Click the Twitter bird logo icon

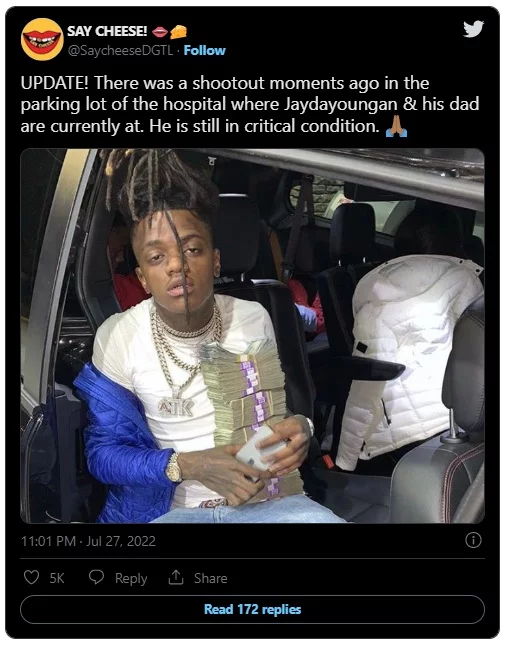pos(473,29)
